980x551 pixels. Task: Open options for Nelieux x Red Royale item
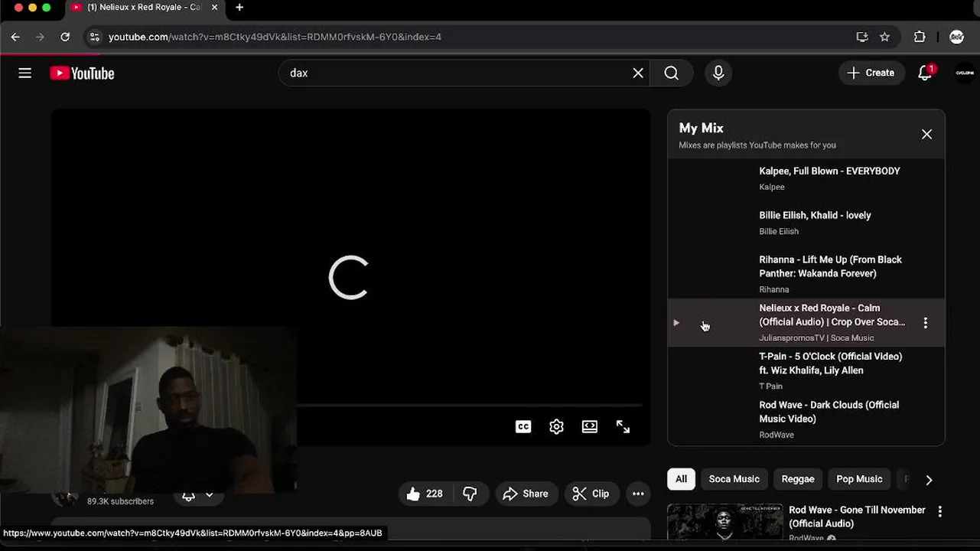click(x=926, y=322)
